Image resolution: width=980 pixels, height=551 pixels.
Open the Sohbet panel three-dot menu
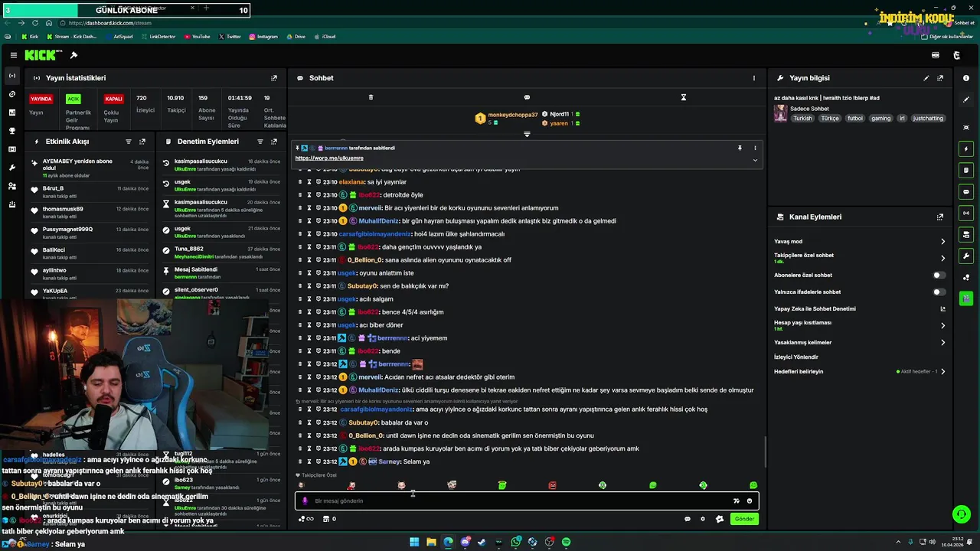[x=754, y=78]
